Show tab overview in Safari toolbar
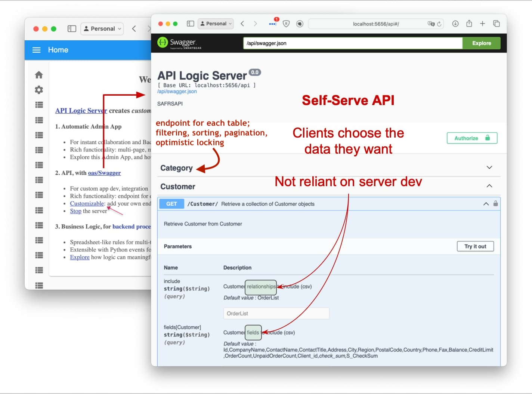This screenshot has height=394, width=532. click(497, 24)
